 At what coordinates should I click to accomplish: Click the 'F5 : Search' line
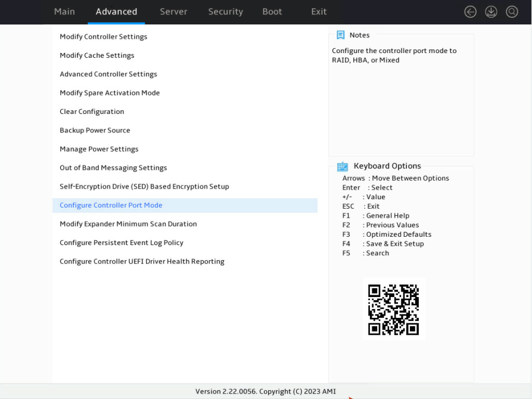tap(365, 253)
